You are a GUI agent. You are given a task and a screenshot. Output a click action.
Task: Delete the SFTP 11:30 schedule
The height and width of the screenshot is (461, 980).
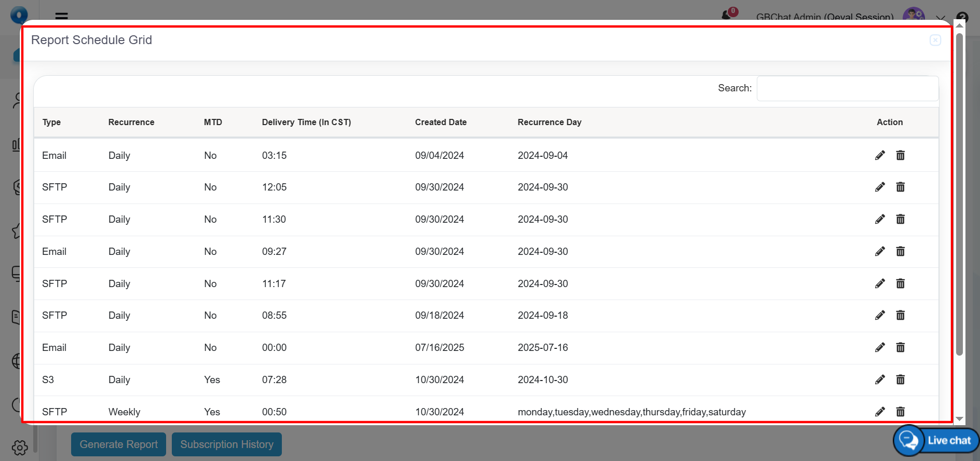pos(901,219)
